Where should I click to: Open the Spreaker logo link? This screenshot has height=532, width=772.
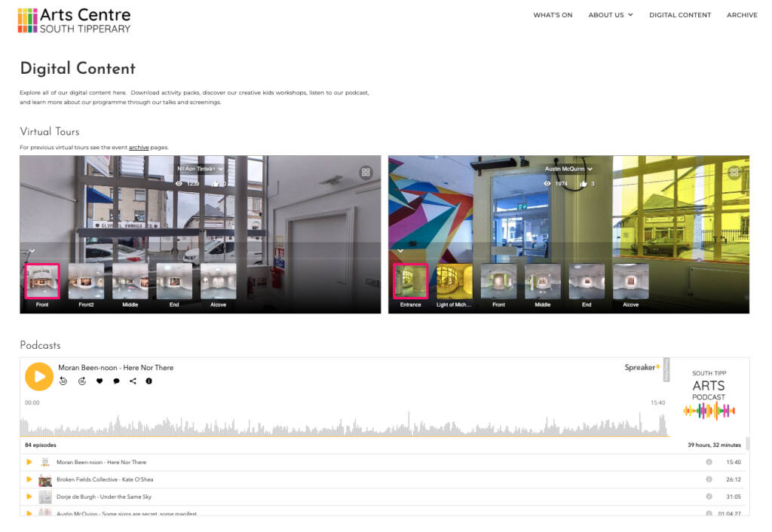coord(642,367)
